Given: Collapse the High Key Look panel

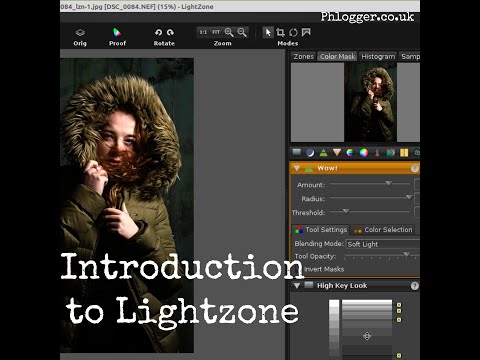Looking at the screenshot, I should (297, 286).
